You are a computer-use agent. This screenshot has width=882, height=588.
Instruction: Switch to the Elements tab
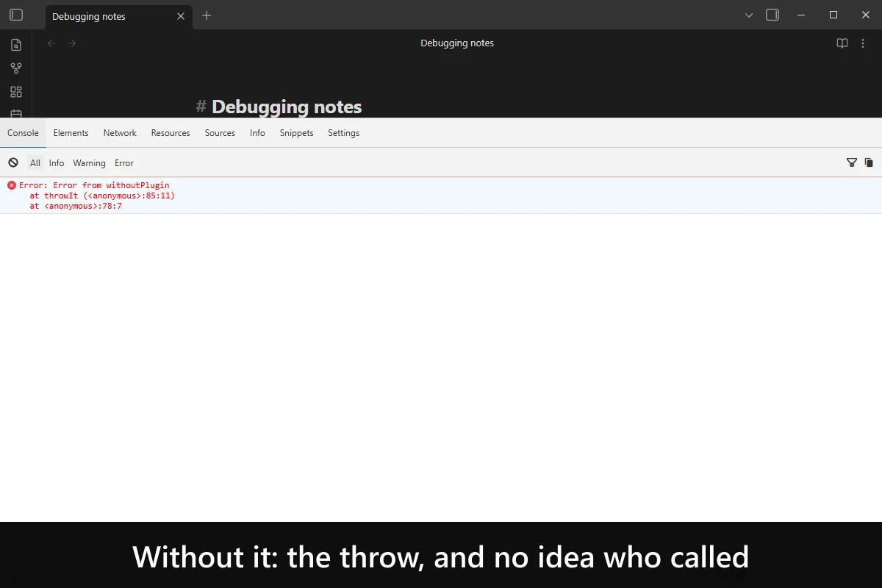point(71,133)
